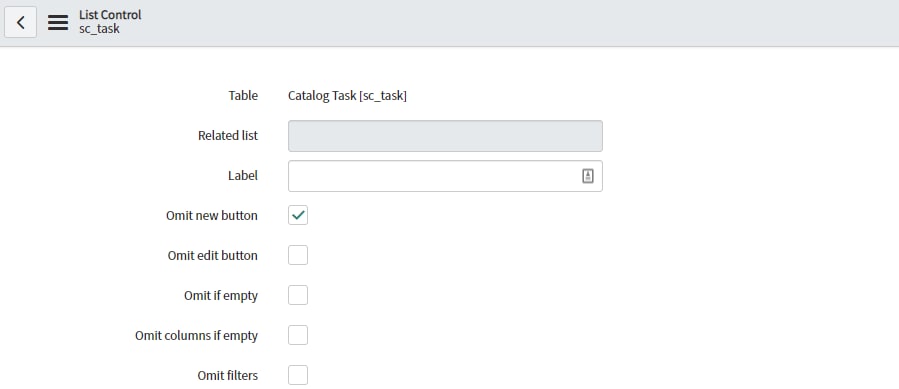The width and height of the screenshot is (899, 389).
Task: Tick the Omit if empty checkbox
Action: [298, 295]
